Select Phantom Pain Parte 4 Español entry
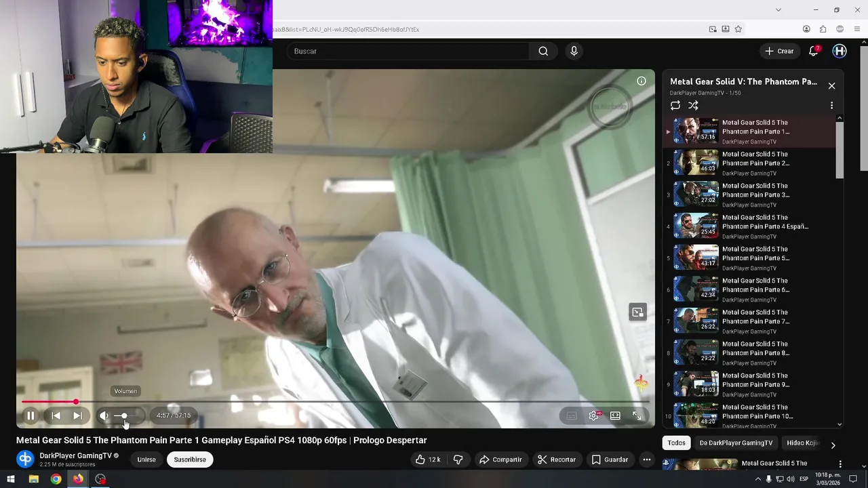The width and height of the screenshot is (868, 488). (749, 226)
